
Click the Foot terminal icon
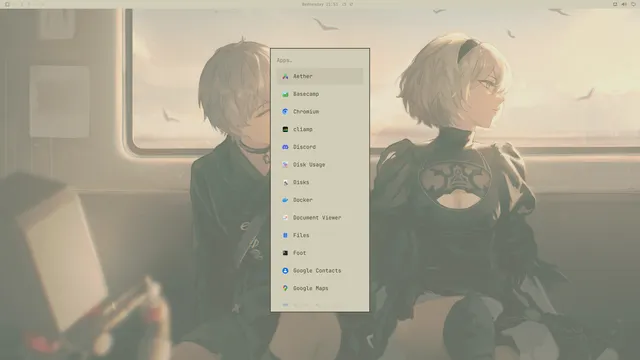285,253
